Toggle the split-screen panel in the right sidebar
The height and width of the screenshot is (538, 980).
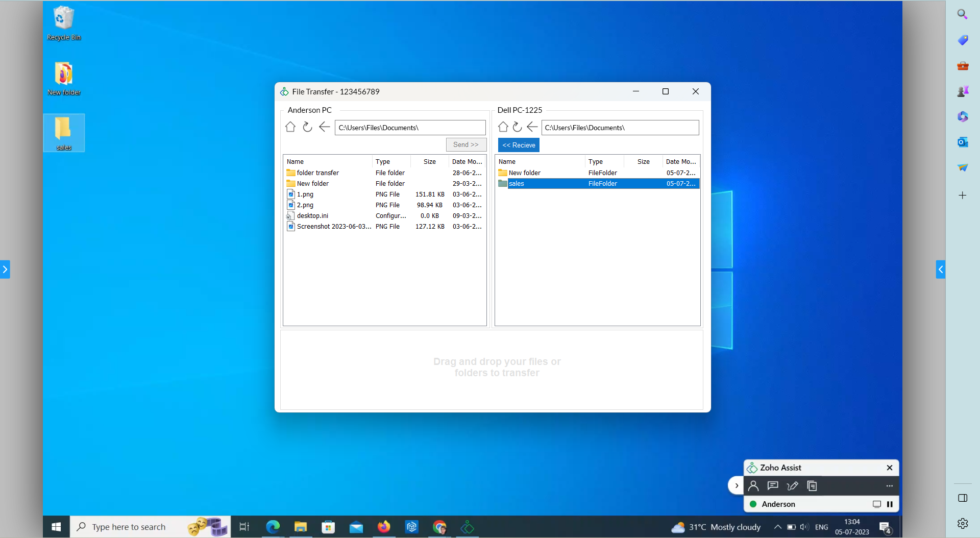(x=963, y=498)
